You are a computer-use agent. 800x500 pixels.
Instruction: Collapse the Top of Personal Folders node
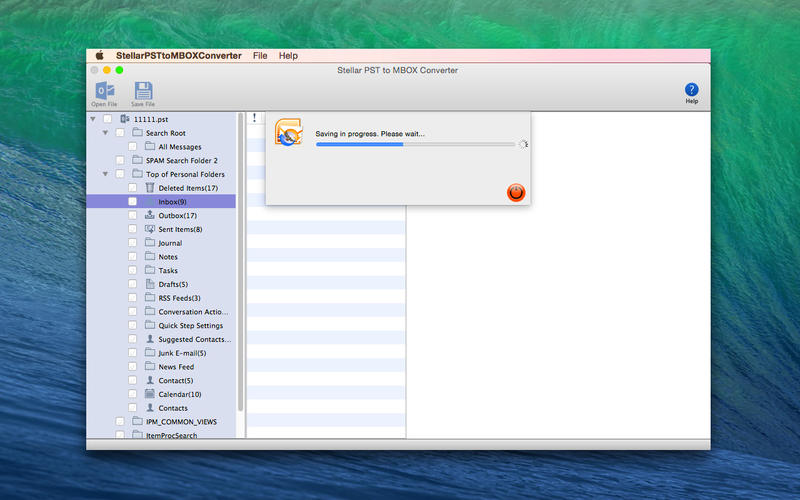coord(106,174)
